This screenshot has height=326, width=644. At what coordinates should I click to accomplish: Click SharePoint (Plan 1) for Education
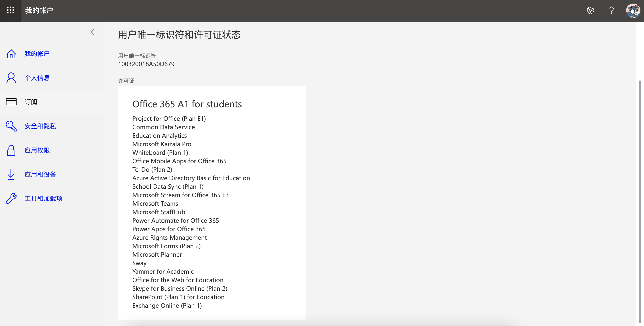pyautogui.click(x=178, y=297)
